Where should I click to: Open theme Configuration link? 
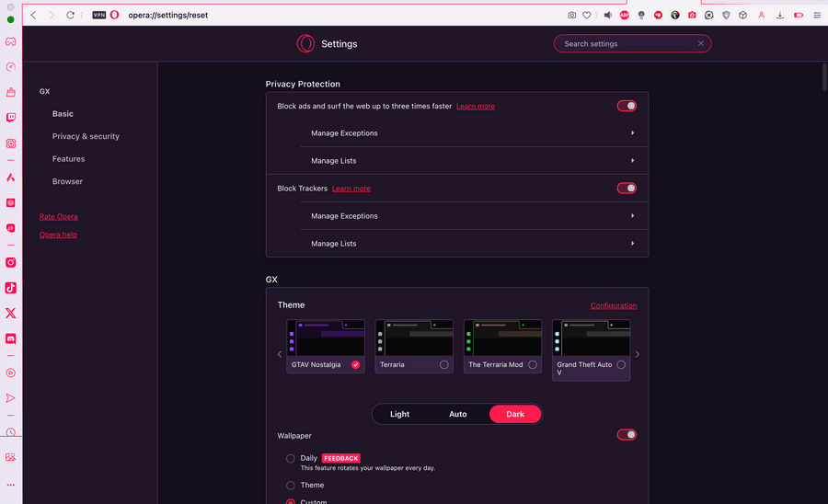pyautogui.click(x=614, y=305)
